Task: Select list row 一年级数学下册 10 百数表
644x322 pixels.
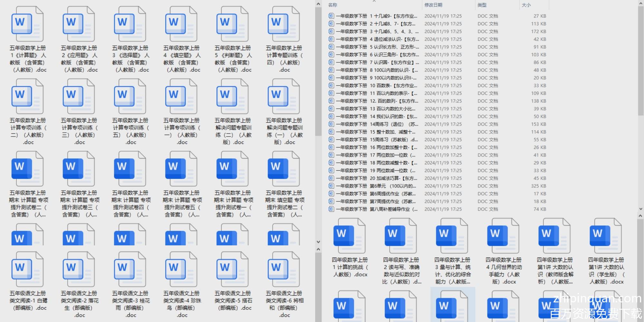Action: pos(437,85)
